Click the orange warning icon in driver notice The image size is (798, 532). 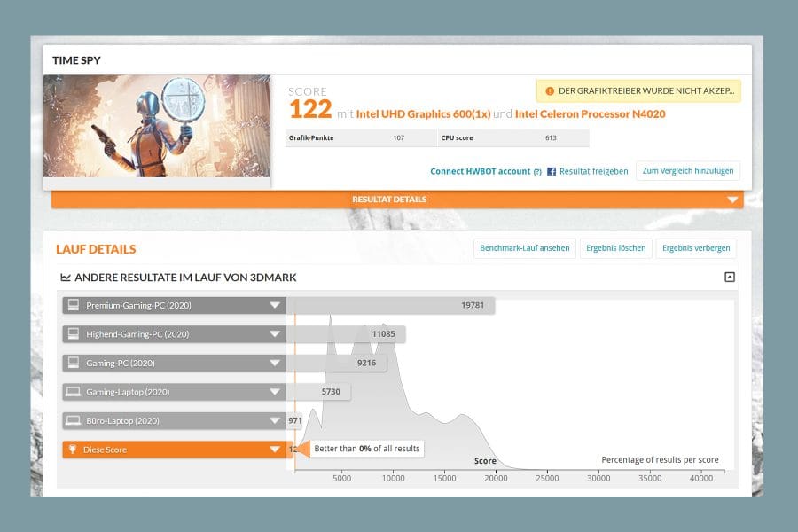pos(550,91)
